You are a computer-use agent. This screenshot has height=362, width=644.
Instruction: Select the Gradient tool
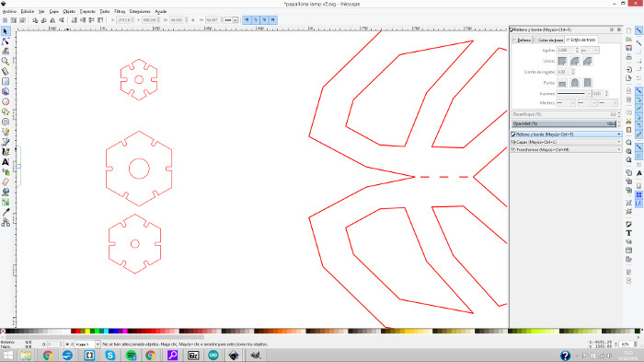[x=6, y=202]
